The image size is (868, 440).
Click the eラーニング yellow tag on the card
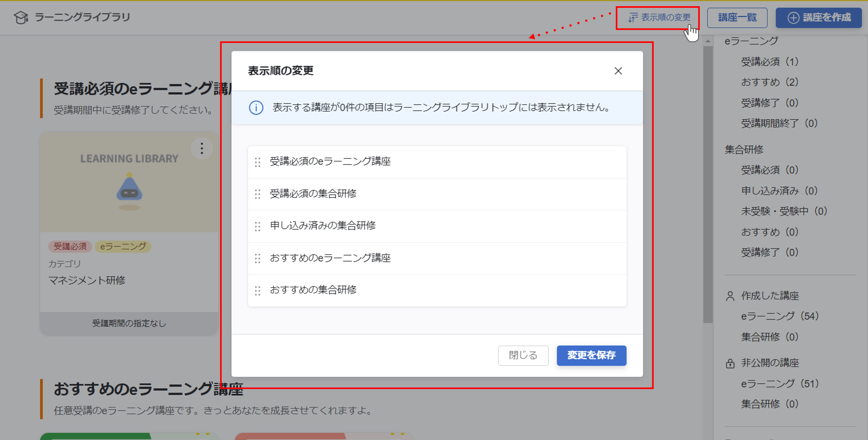(123, 246)
